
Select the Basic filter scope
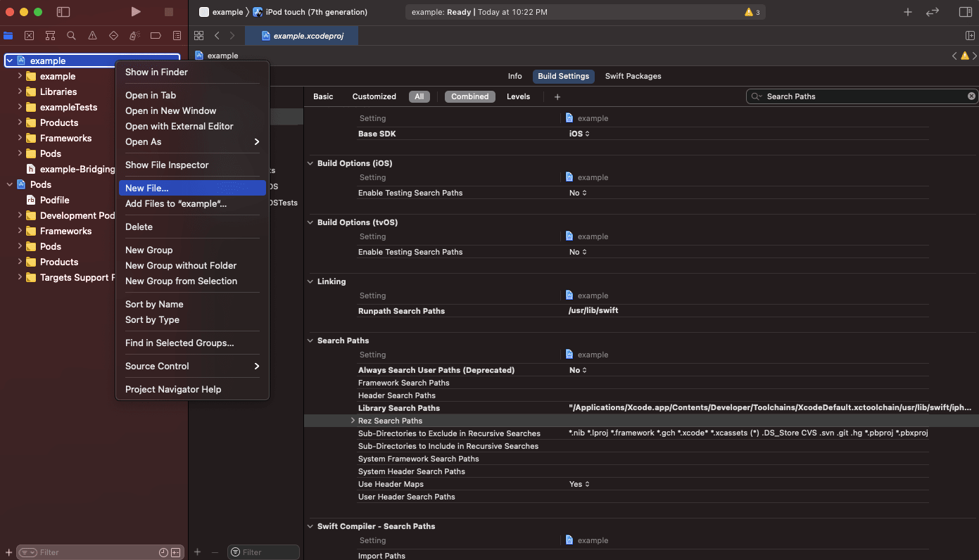pyautogui.click(x=323, y=96)
